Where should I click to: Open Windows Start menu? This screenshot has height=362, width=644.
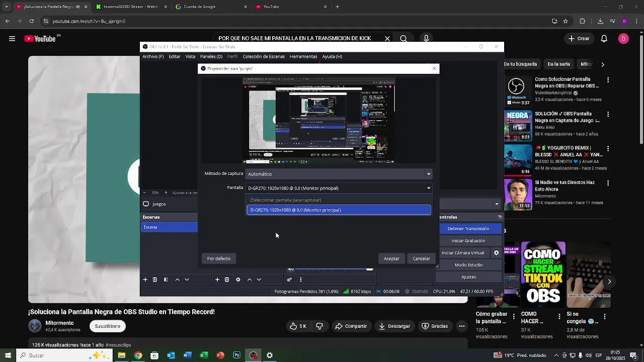pos(8,355)
